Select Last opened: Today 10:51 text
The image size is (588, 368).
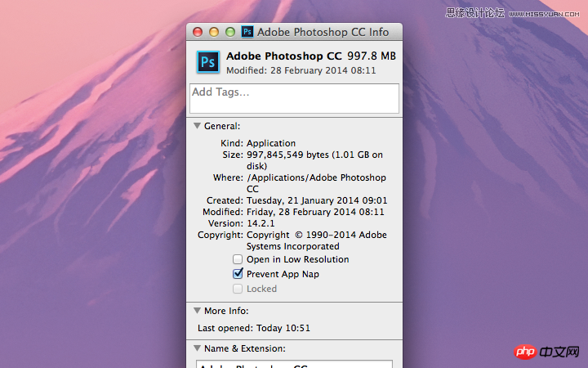tap(254, 328)
